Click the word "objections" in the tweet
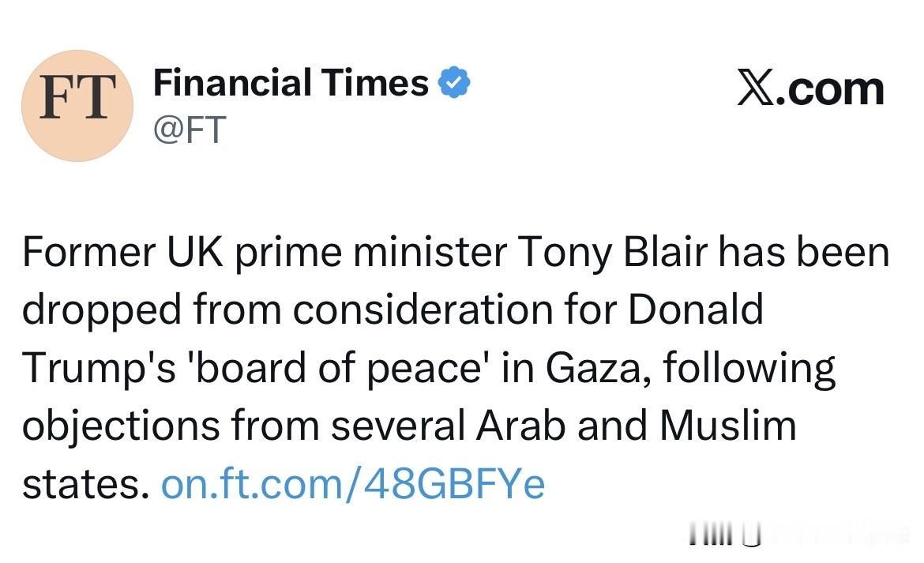The image size is (924, 563). [120, 426]
